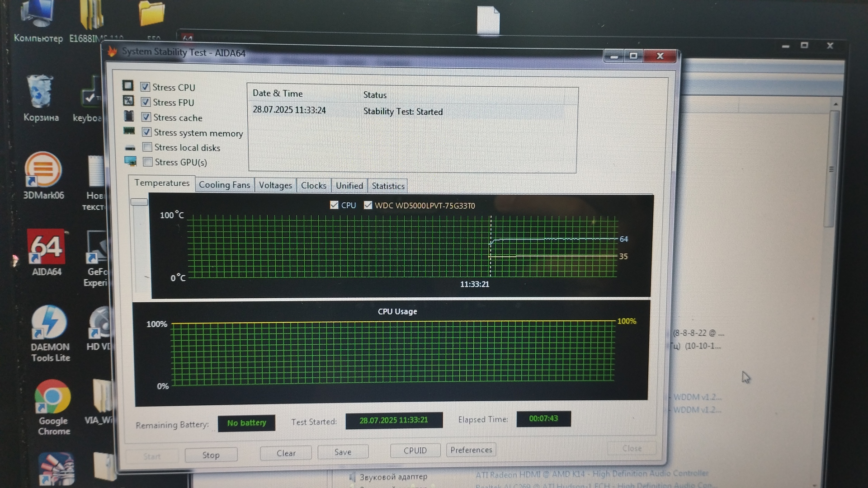Enable the Stress GPU(s) checkbox
868x488 pixels.
coord(147,162)
